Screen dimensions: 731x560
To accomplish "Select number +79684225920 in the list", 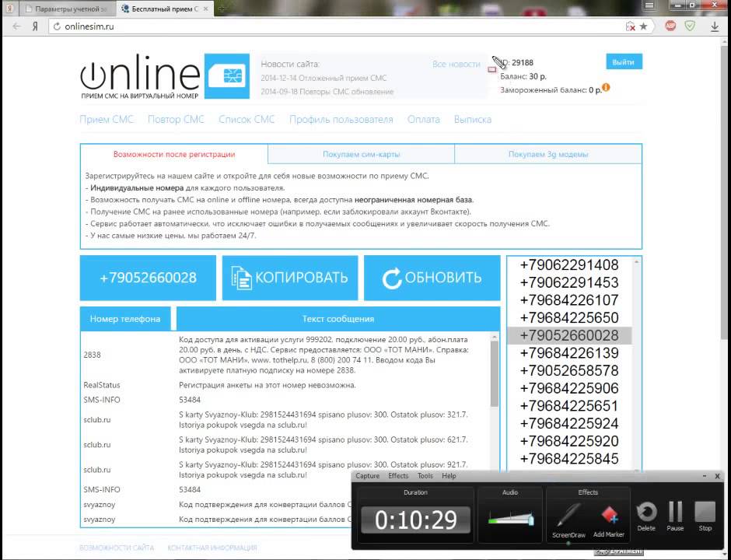I will (568, 441).
